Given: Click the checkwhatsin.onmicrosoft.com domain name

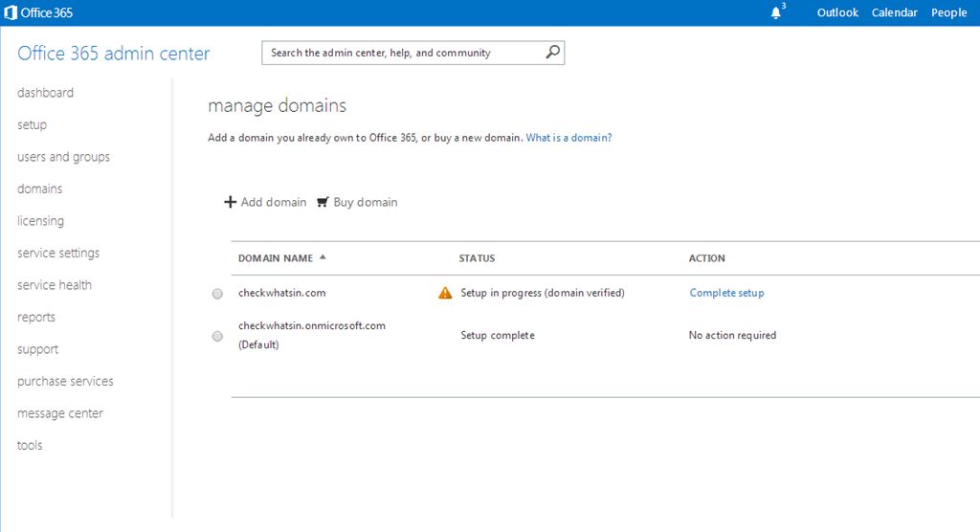Looking at the screenshot, I should (x=312, y=325).
